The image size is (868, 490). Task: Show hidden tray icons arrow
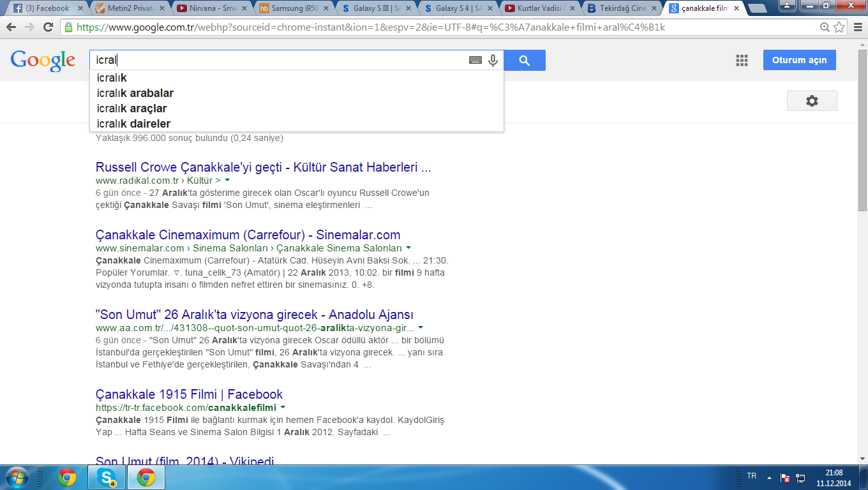pos(770,477)
